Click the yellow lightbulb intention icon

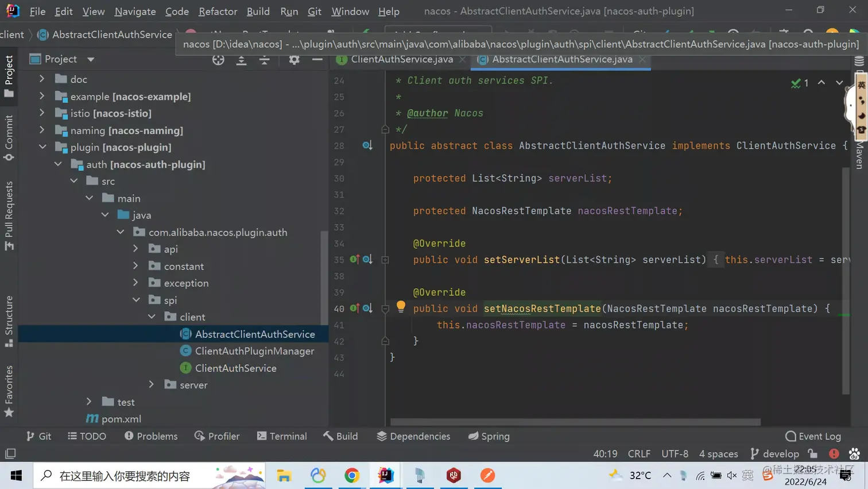click(x=401, y=307)
